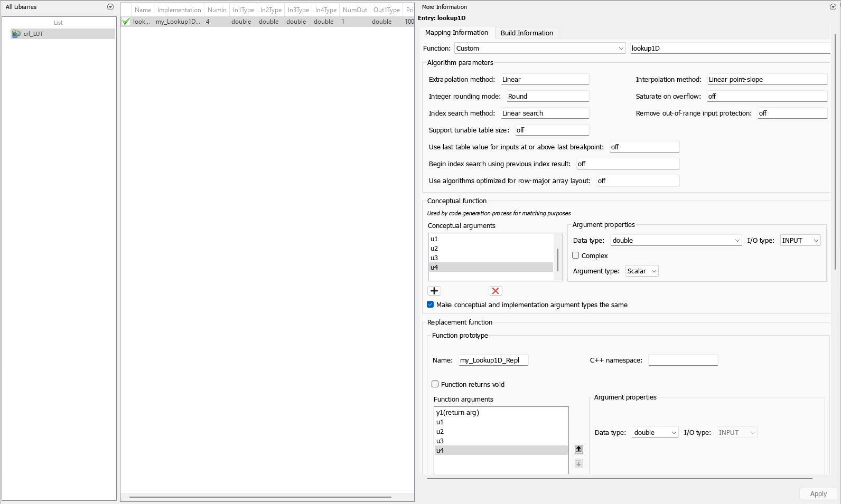This screenshot has height=504, width=841.
Task: Open the replacement function I/O type dropdown
Action: (x=737, y=432)
